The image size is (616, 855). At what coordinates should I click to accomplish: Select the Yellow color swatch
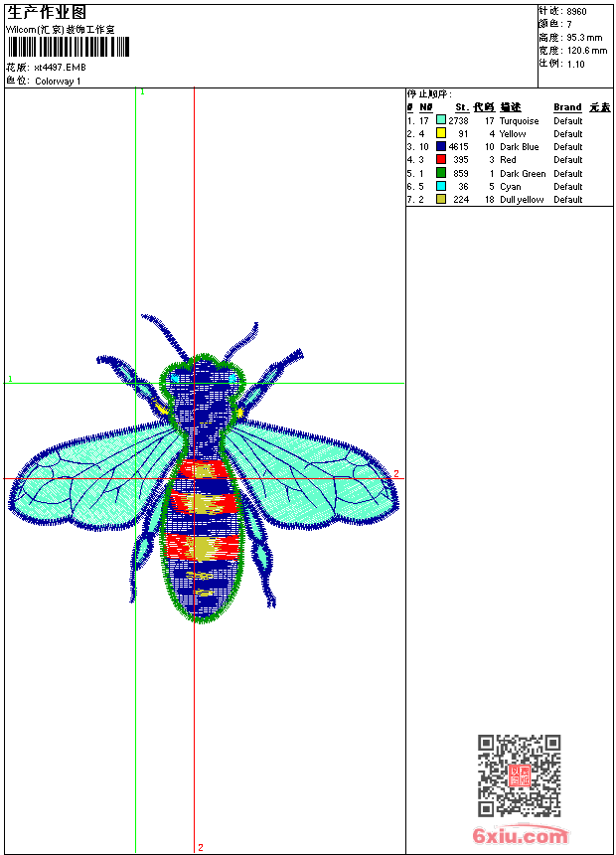(x=441, y=133)
